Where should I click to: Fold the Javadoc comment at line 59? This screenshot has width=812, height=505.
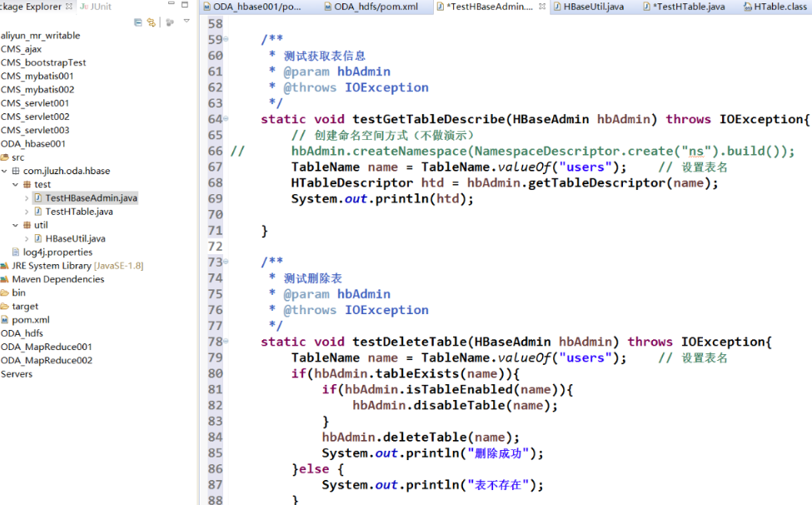pyautogui.click(x=226, y=39)
